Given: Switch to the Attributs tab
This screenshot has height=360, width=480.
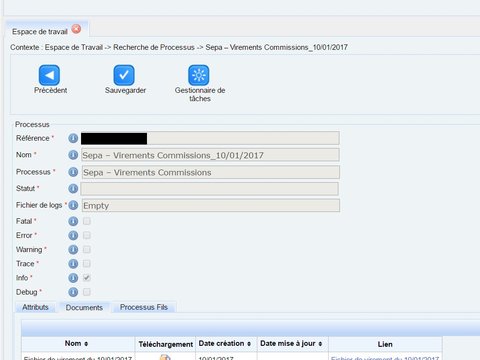Looking at the screenshot, I should point(35,307).
